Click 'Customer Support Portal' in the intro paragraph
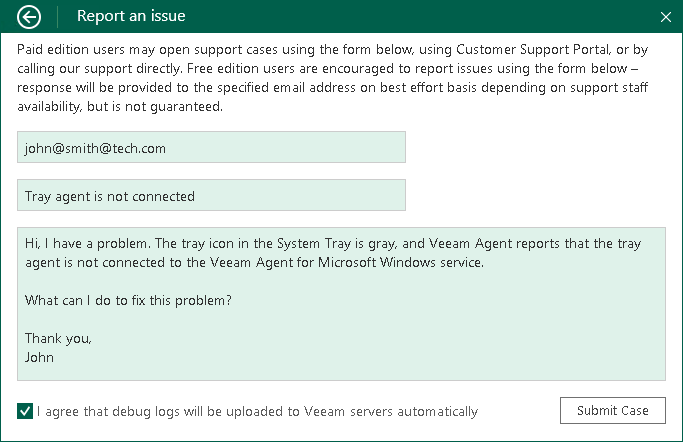The height and width of the screenshot is (442, 683). (x=532, y=49)
